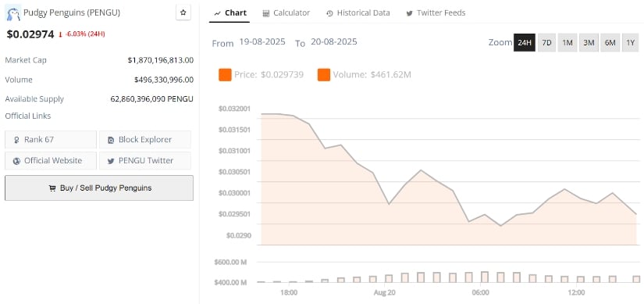The image size is (644, 304).
Task: Click the Block Explorer document icon
Action: coord(111,140)
